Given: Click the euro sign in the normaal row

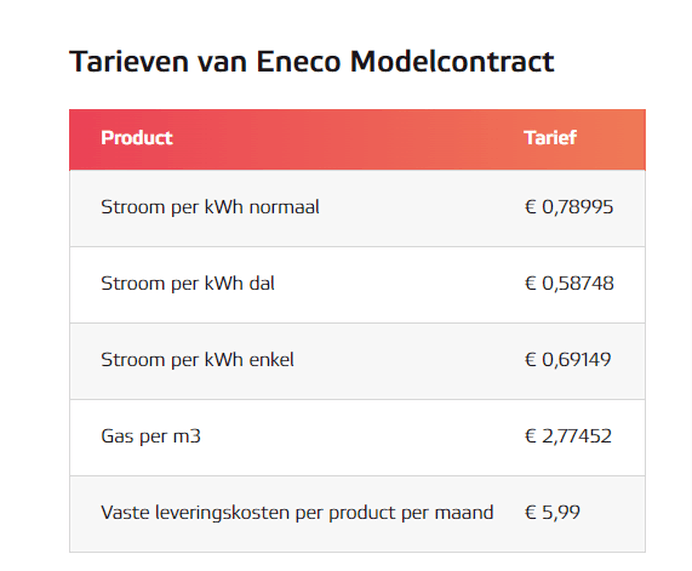Looking at the screenshot, I should [530, 207].
